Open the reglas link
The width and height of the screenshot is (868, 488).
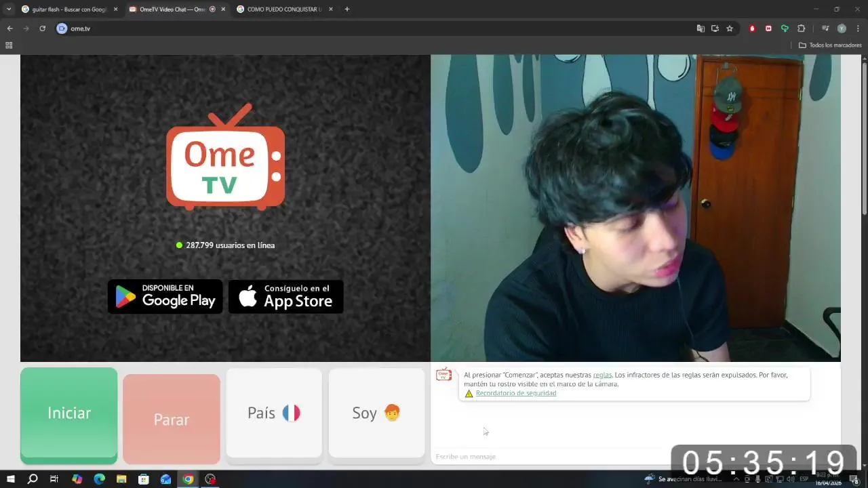point(602,375)
